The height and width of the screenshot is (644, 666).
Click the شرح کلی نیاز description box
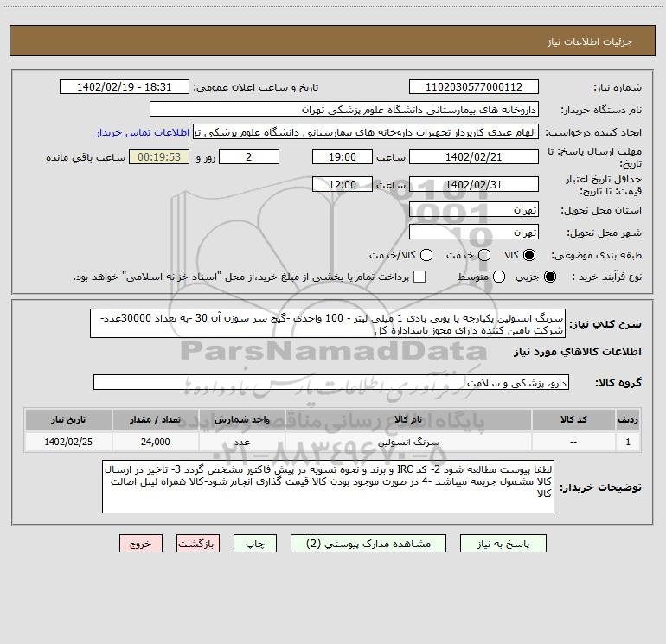(328, 323)
